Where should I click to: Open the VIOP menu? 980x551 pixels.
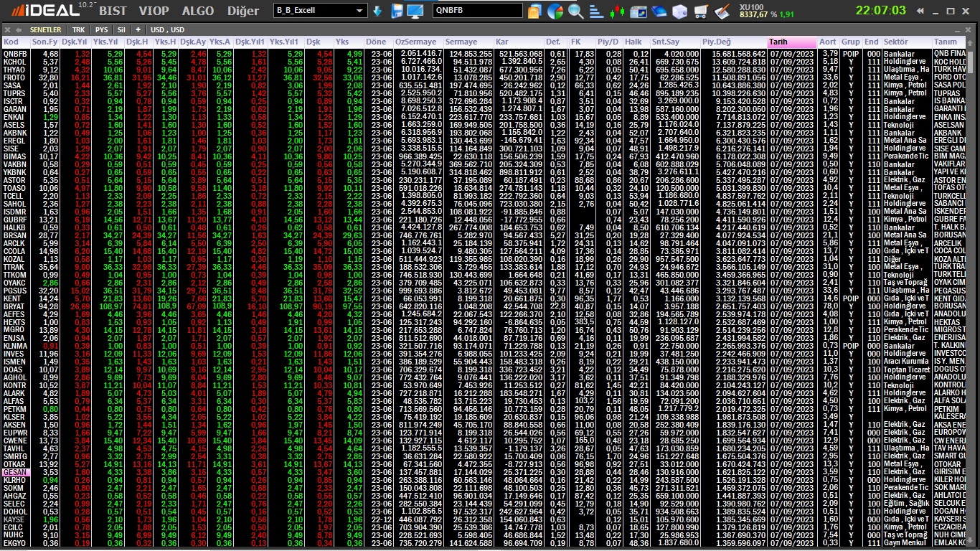tap(154, 11)
